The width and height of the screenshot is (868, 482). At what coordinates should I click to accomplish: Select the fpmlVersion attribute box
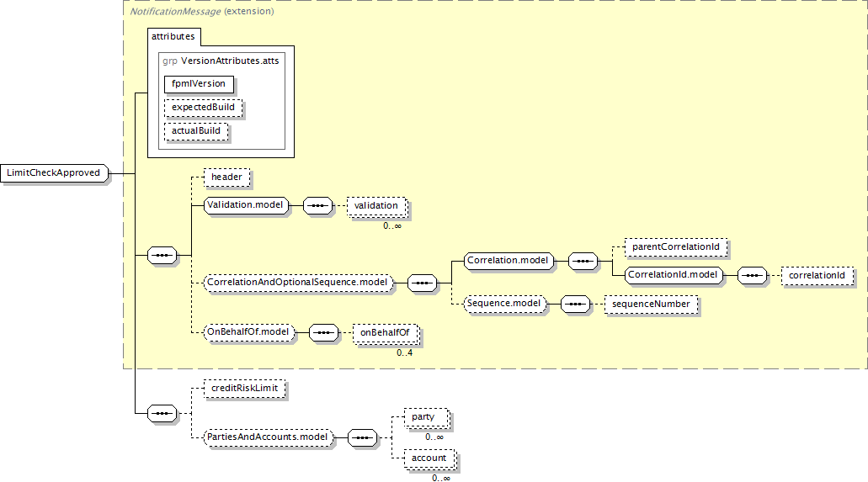pyautogui.click(x=199, y=83)
